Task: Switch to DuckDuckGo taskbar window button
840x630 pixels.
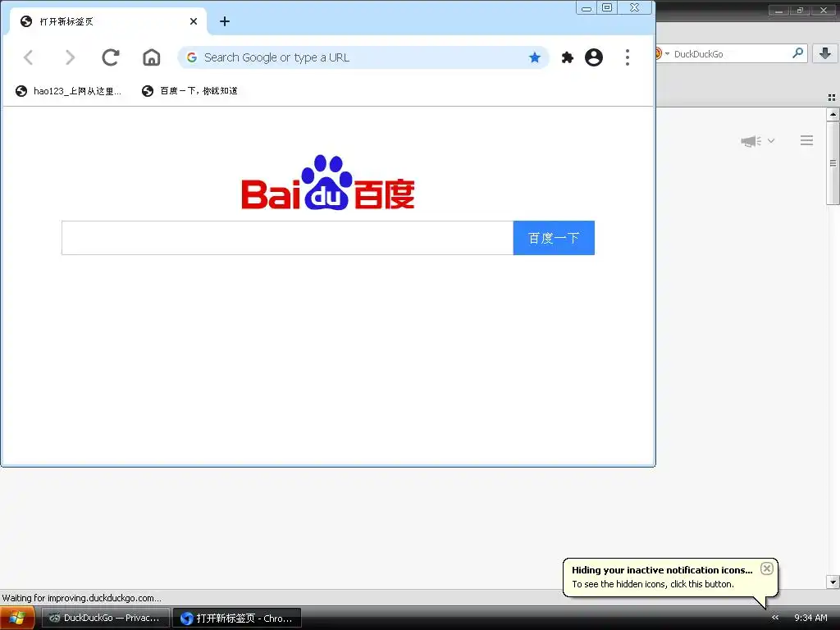Action: tap(106, 618)
